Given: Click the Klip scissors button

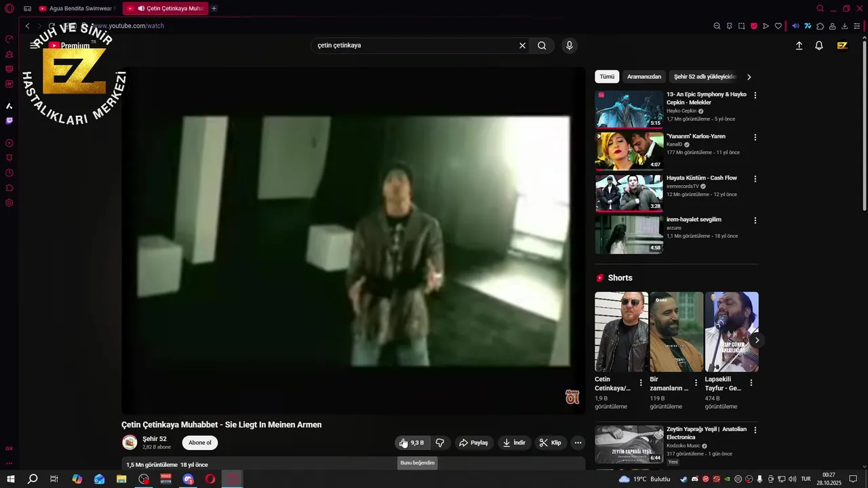Looking at the screenshot, I should pyautogui.click(x=550, y=443).
